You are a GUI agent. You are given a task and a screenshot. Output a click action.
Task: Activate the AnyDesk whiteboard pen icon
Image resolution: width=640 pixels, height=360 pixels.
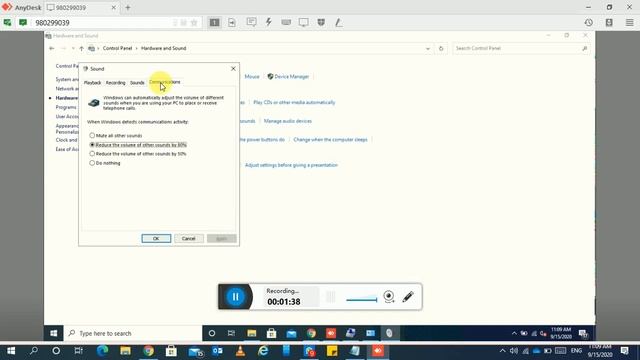point(339,22)
